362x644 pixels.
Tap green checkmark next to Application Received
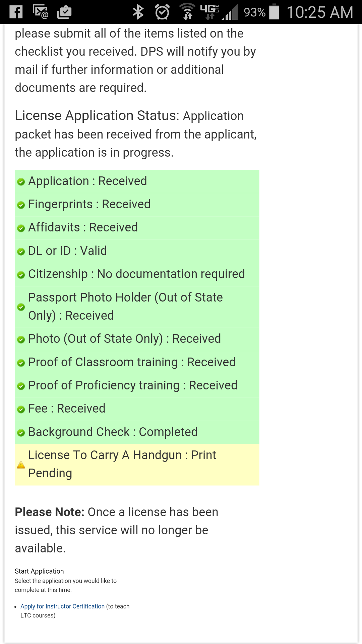pos(21,182)
